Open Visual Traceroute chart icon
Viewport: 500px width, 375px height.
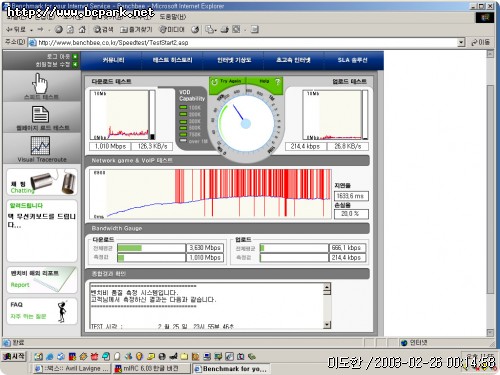(x=40, y=145)
